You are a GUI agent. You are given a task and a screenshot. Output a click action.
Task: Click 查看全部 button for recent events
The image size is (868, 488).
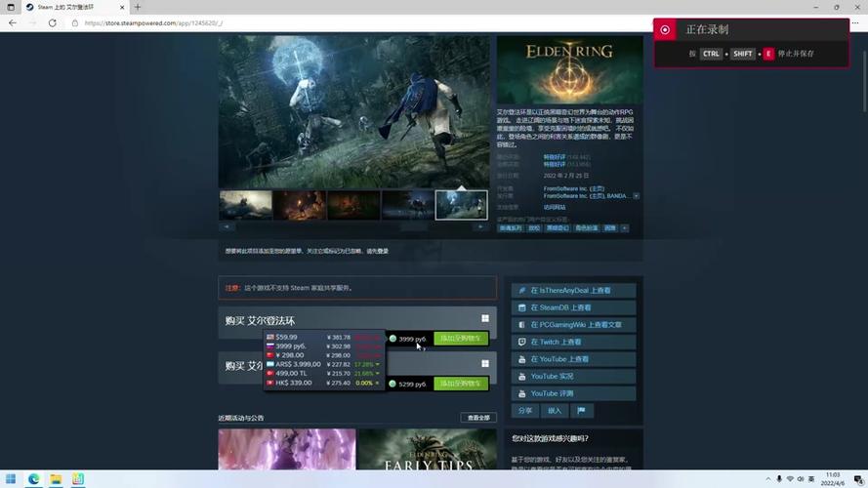click(x=478, y=418)
